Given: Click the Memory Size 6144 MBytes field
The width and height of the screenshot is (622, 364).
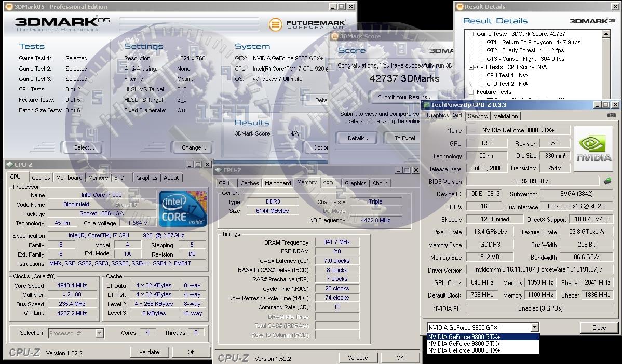Looking at the screenshot, I should point(273,211).
